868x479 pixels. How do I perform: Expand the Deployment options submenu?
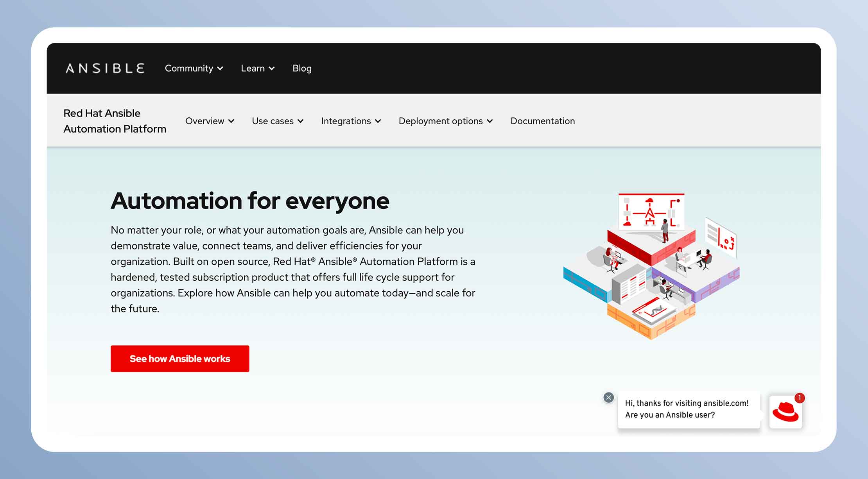coord(446,121)
